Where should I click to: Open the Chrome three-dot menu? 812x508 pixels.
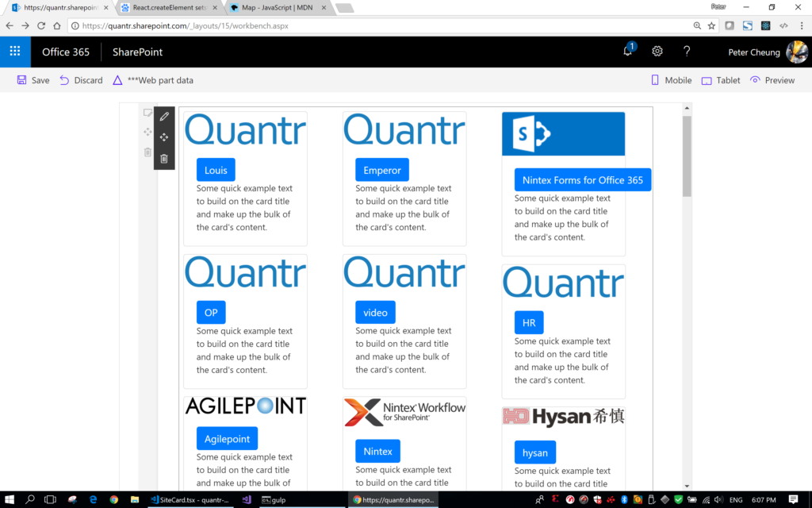click(x=802, y=25)
